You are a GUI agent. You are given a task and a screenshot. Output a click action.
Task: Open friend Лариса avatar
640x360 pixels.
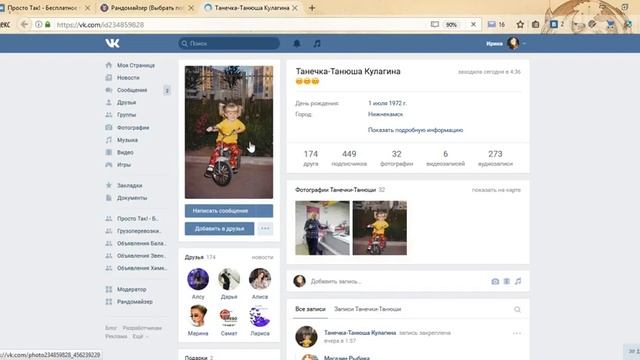260,316
